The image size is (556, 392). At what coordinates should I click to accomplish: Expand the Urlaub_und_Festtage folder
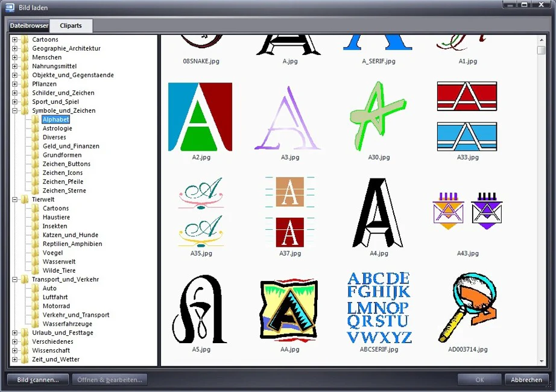click(14, 333)
